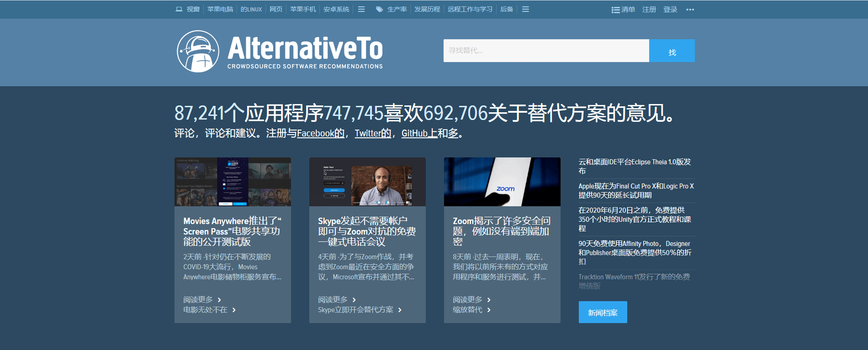This screenshot has width=868, height=350.
Task: Click the laptop icon next to 视窗
Action: [179, 9]
